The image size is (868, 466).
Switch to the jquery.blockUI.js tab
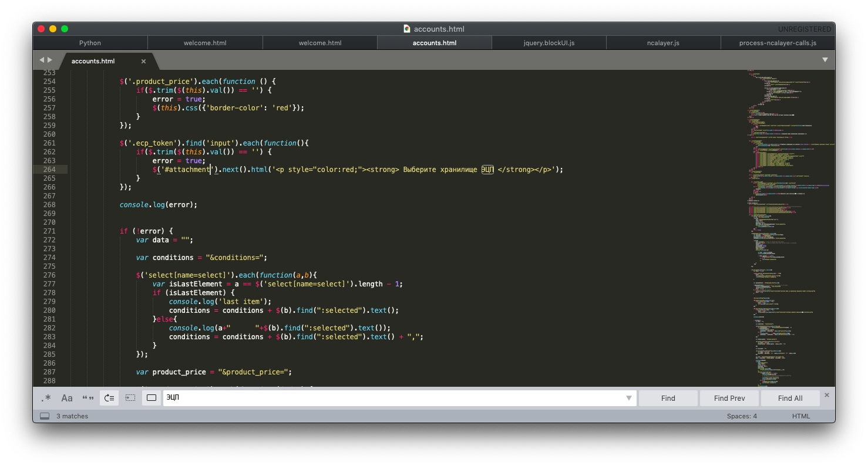tap(549, 43)
